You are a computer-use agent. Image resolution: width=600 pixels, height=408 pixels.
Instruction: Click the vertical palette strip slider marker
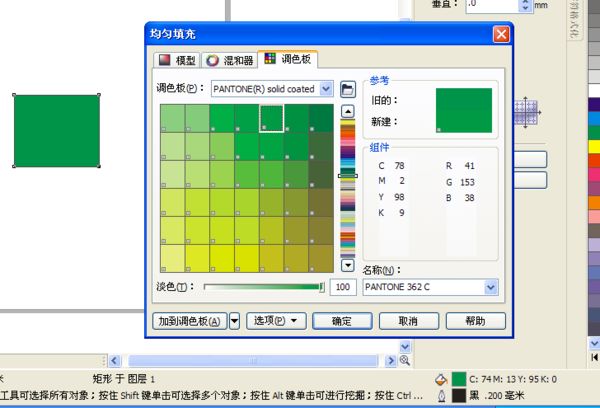pos(348,176)
